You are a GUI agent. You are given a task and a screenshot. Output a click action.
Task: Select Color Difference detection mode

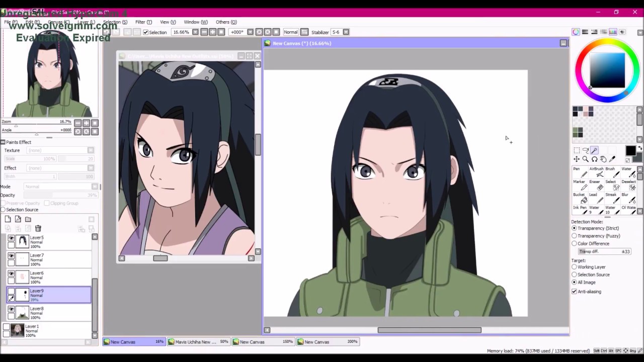coord(574,243)
